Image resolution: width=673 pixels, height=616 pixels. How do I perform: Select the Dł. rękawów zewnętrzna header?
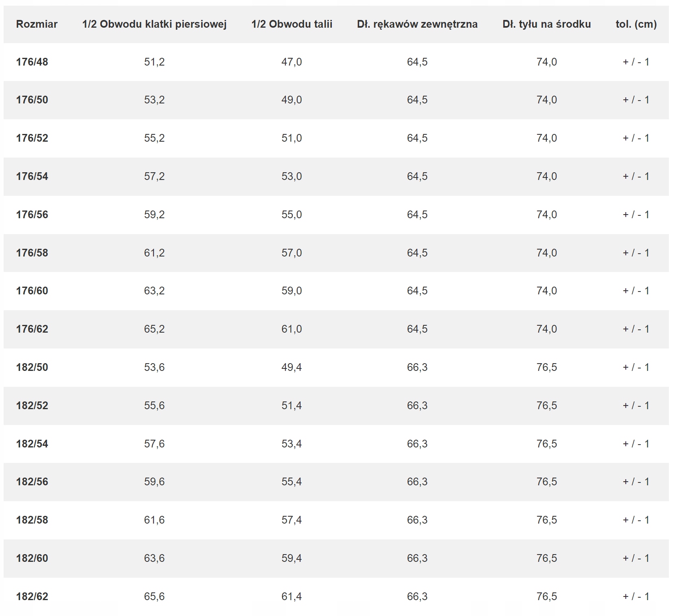pos(417,24)
